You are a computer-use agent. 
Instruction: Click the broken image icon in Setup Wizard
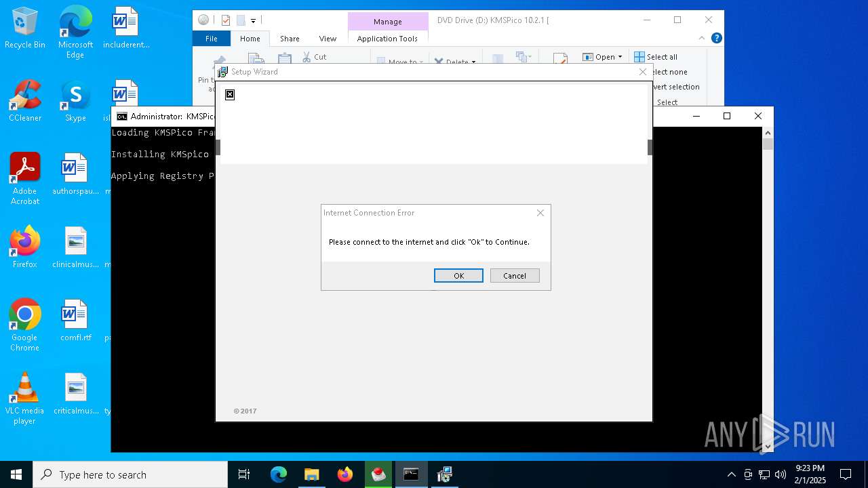230,94
